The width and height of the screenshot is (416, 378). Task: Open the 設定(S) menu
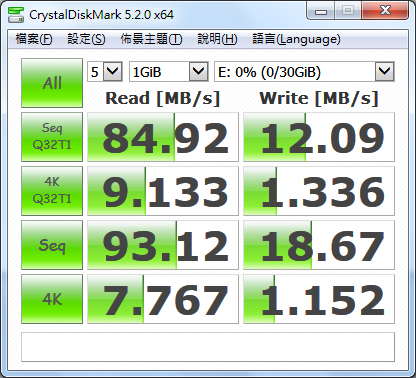(86, 39)
